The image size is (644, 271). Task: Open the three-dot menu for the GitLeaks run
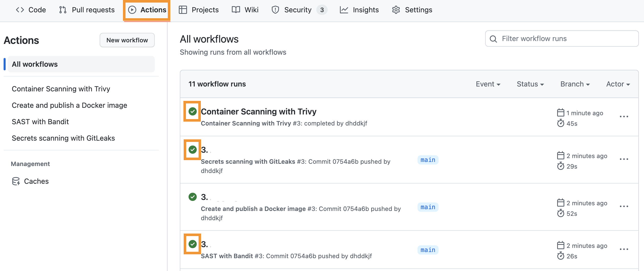point(624,159)
